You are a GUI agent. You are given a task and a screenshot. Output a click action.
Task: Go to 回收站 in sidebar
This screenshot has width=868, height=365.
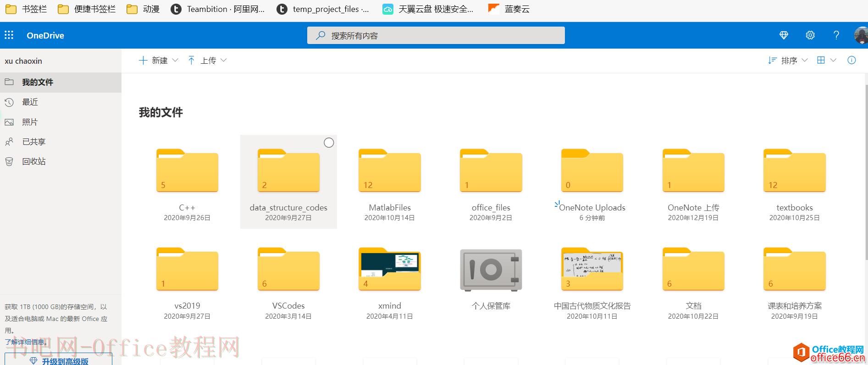coord(61,161)
